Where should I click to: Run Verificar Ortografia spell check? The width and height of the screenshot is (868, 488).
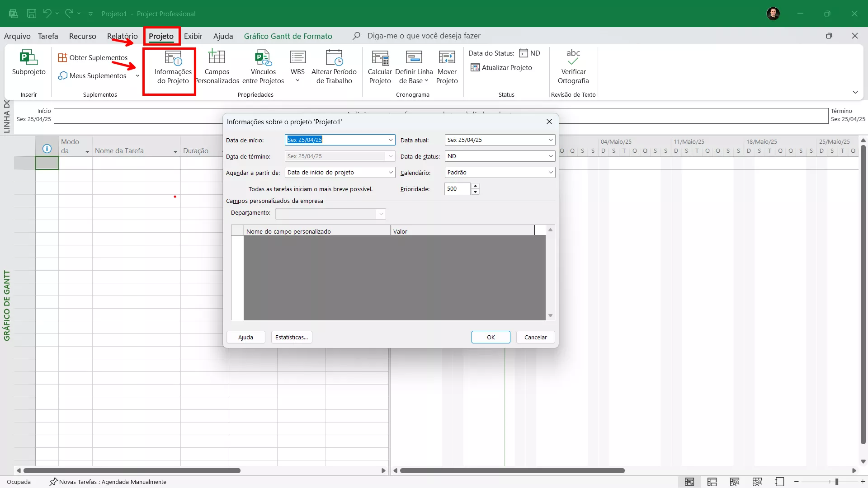(x=573, y=58)
